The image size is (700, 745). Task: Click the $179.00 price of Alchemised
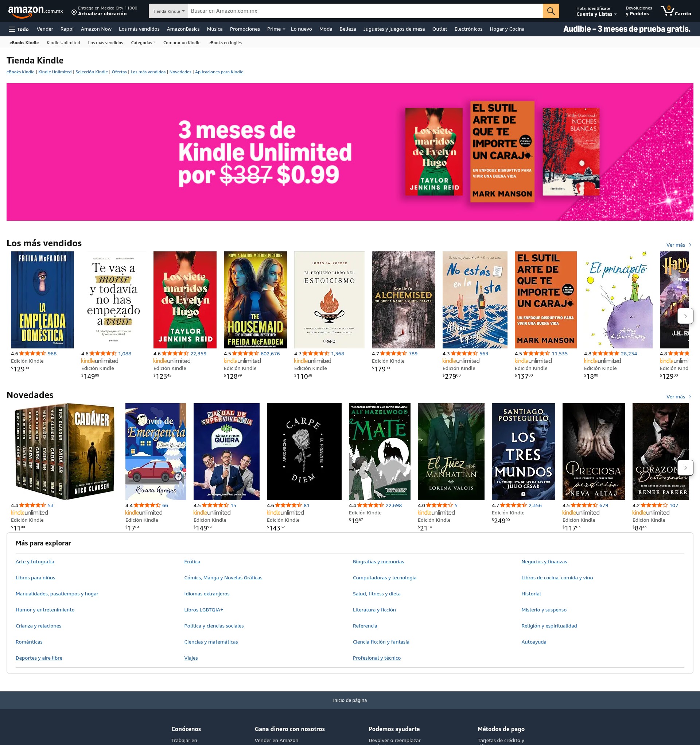point(381,369)
